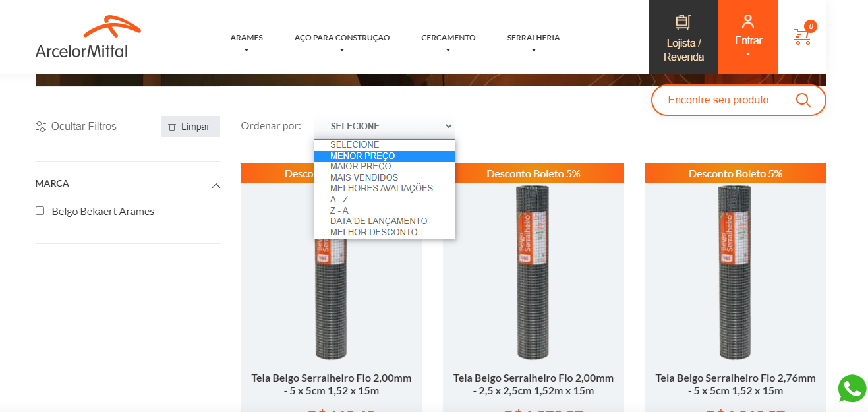Open the AÇO PARA CONSTRUÇÃO menu
868x412 pixels.
(x=342, y=42)
